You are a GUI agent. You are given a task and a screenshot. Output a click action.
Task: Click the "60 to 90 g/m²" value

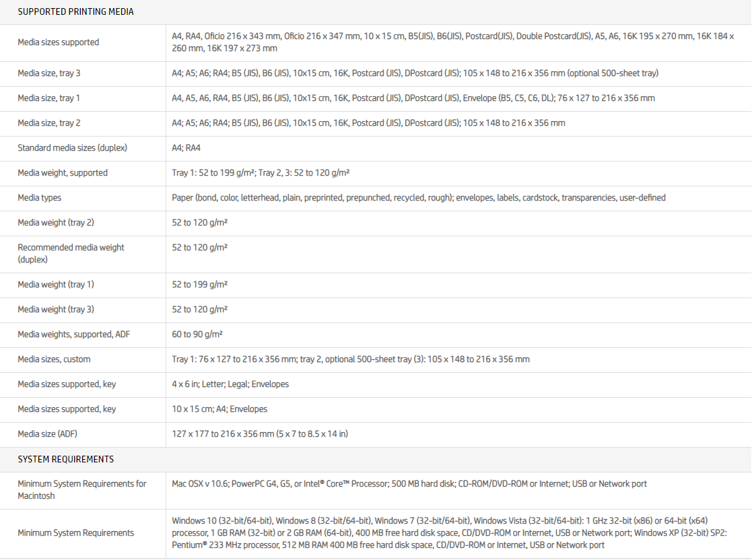197,335
